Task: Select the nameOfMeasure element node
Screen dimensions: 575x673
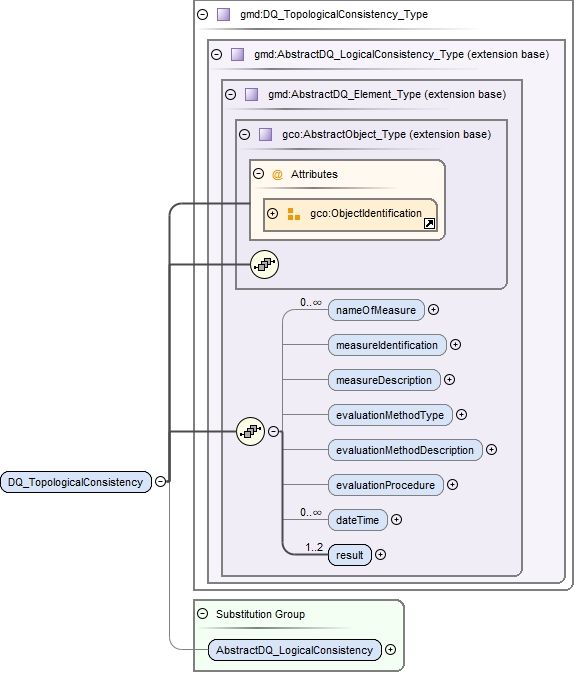Action: 376,310
